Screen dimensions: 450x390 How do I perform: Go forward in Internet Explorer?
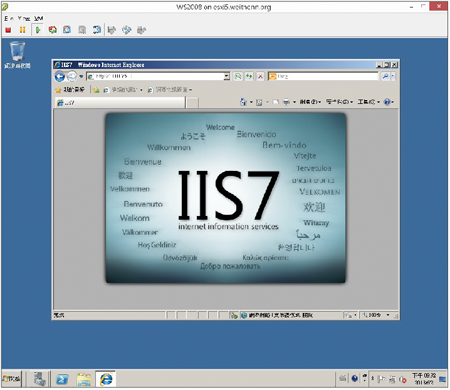[72, 77]
